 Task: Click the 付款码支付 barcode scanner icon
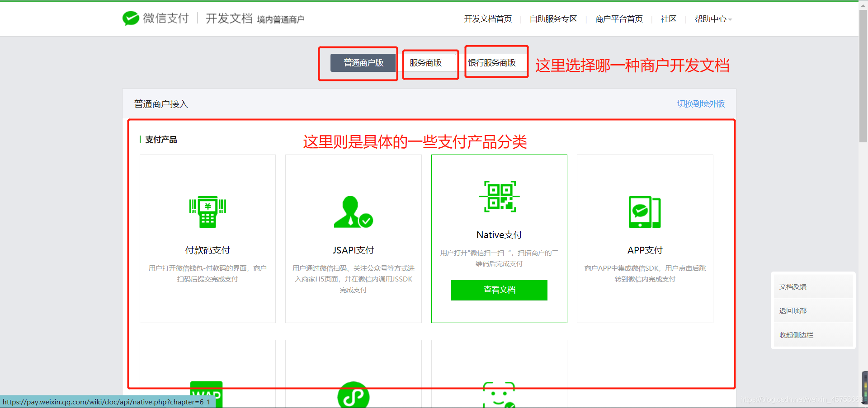208,212
